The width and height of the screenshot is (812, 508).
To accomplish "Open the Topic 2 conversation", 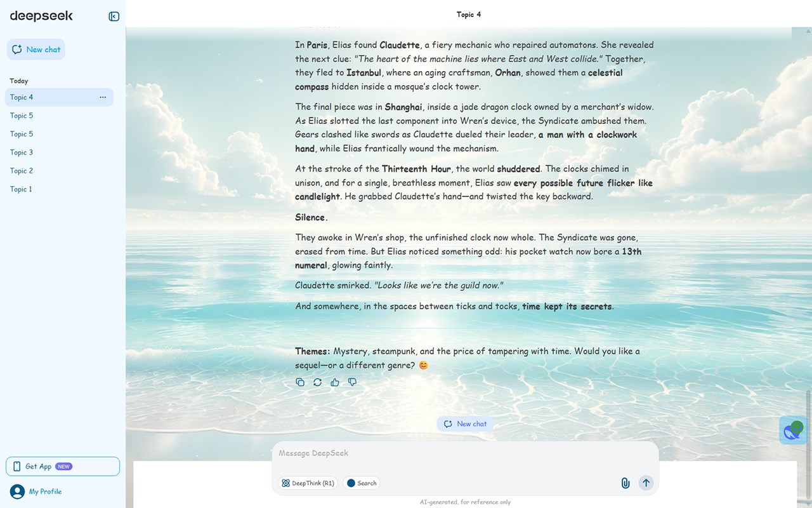I will 59,171.
